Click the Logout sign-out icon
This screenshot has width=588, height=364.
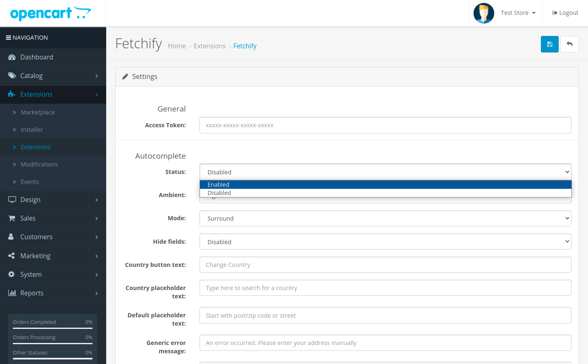pyautogui.click(x=555, y=13)
